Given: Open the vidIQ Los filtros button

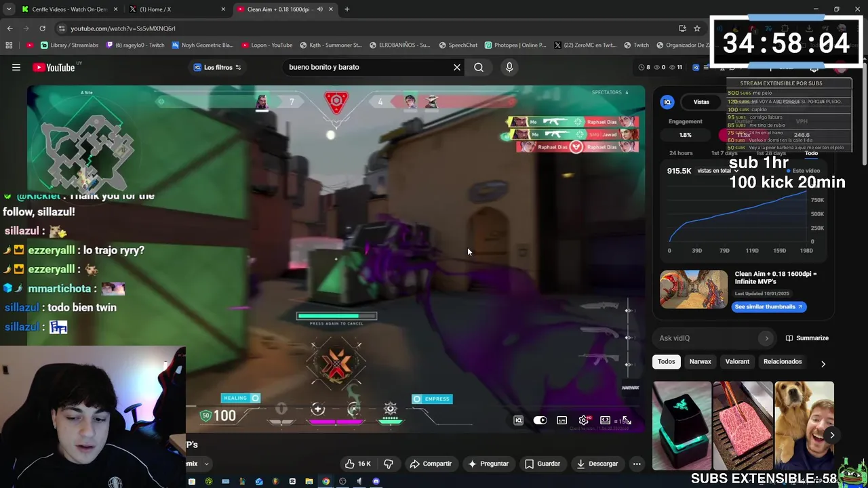Looking at the screenshot, I should click(x=217, y=67).
